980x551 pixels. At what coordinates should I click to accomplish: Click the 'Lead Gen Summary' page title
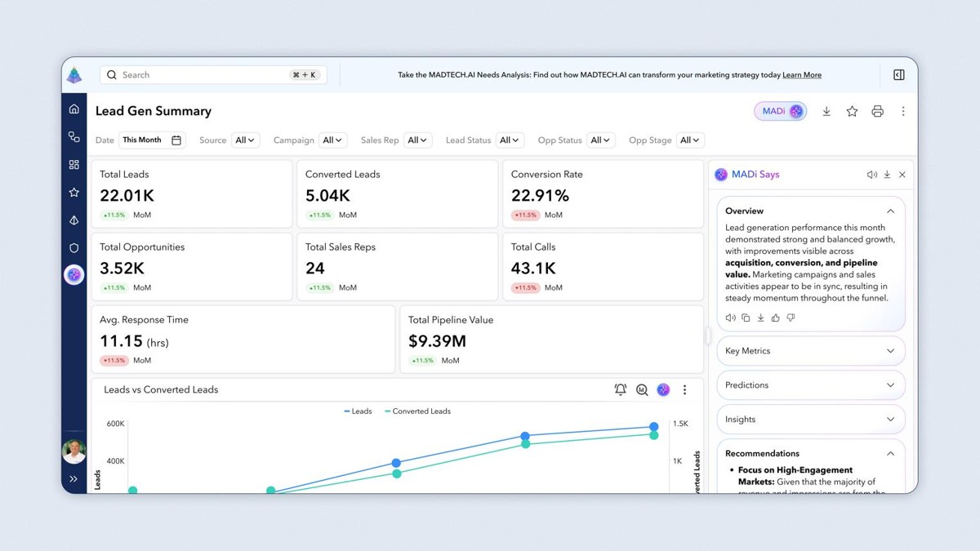154,111
